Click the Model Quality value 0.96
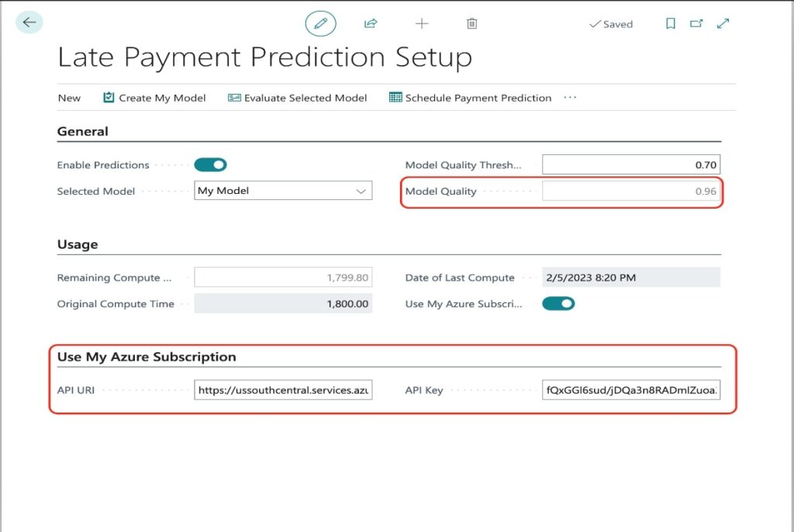This screenshot has height=532, width=794. [x=631, y=191]
